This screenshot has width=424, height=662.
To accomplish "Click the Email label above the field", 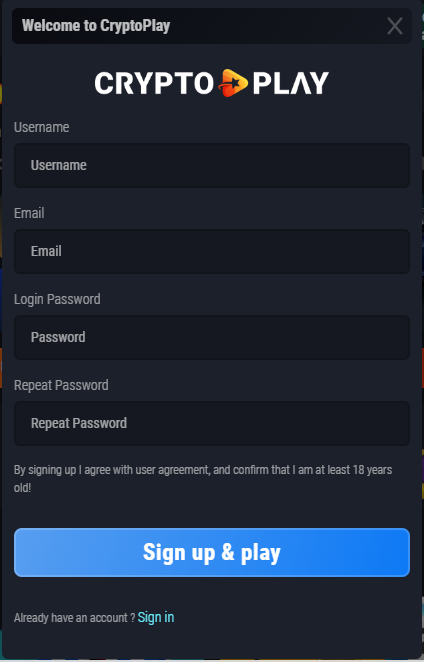I will click(29, 213).
